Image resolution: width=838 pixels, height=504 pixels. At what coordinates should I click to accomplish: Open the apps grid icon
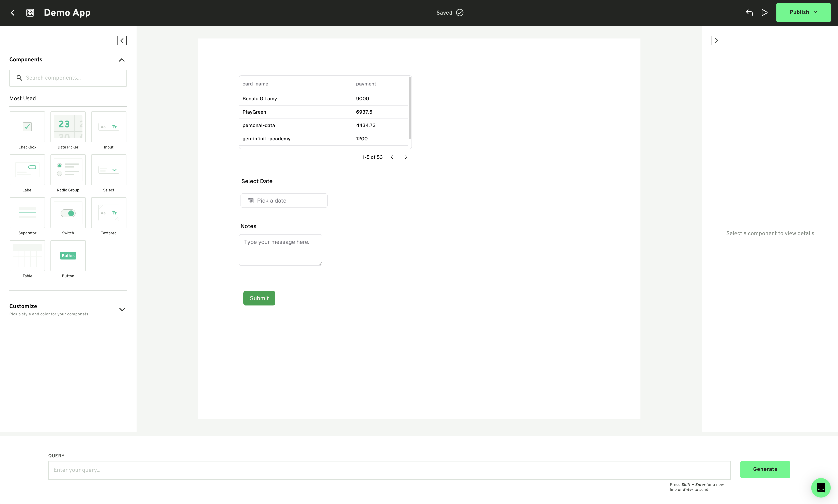tap(30, 13)
